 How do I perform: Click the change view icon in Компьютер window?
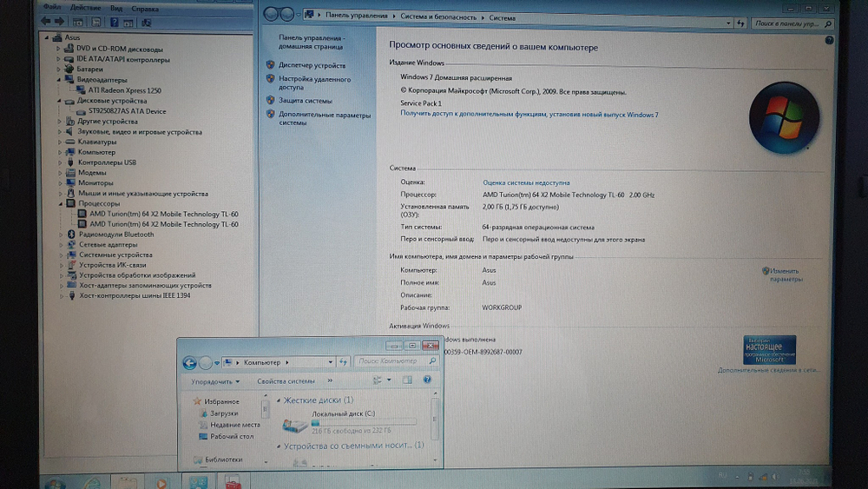[x=378, y=380]
